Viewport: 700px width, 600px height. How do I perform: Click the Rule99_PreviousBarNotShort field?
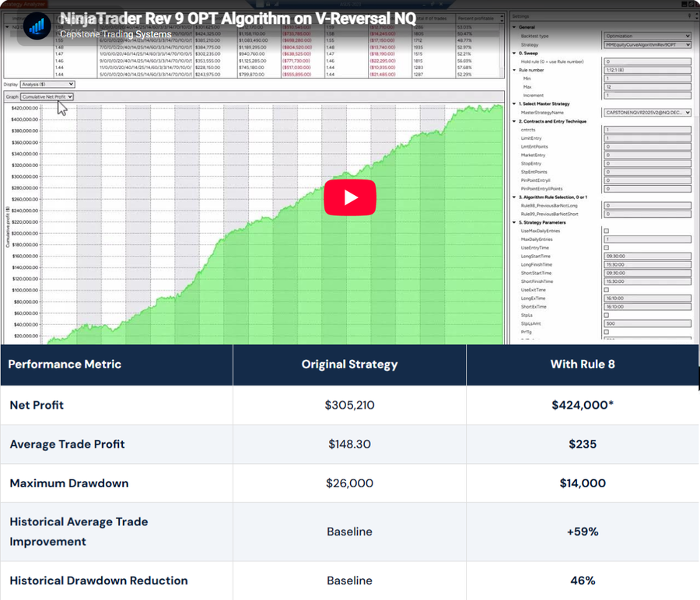point(647,214)
